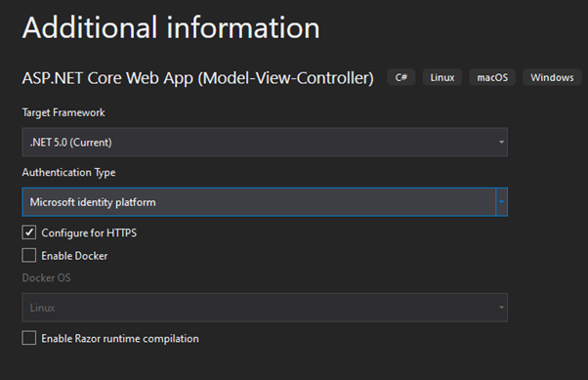Enable Razor runtime compilation checkbox
The width and height of the screenshot is (588, 380).
[29, 338]
